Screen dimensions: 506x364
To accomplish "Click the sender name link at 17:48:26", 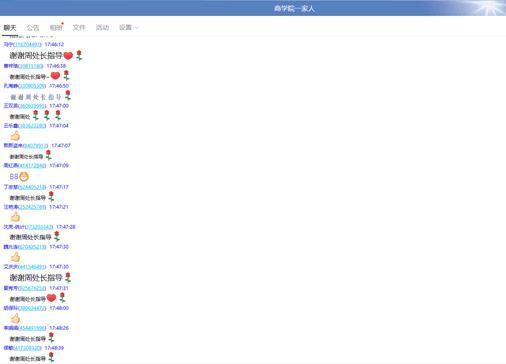I will (x=11, y=328).
